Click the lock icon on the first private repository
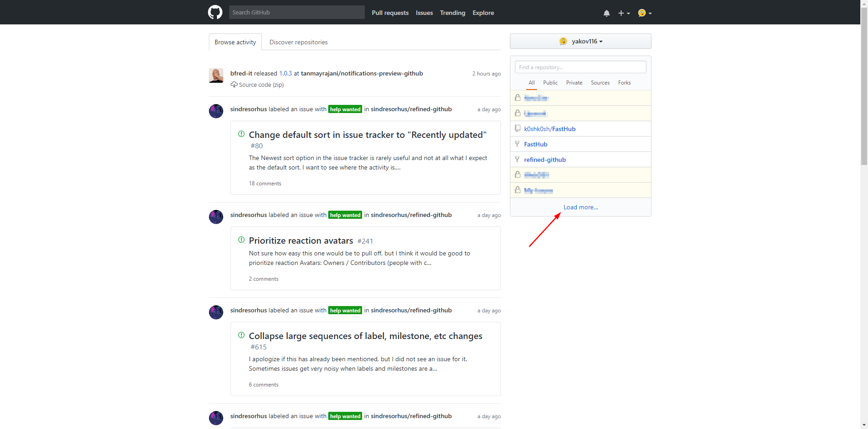Image resolution: width=868 pixels, height=429 pixels. pyautogui.click(x=517, y=97)
